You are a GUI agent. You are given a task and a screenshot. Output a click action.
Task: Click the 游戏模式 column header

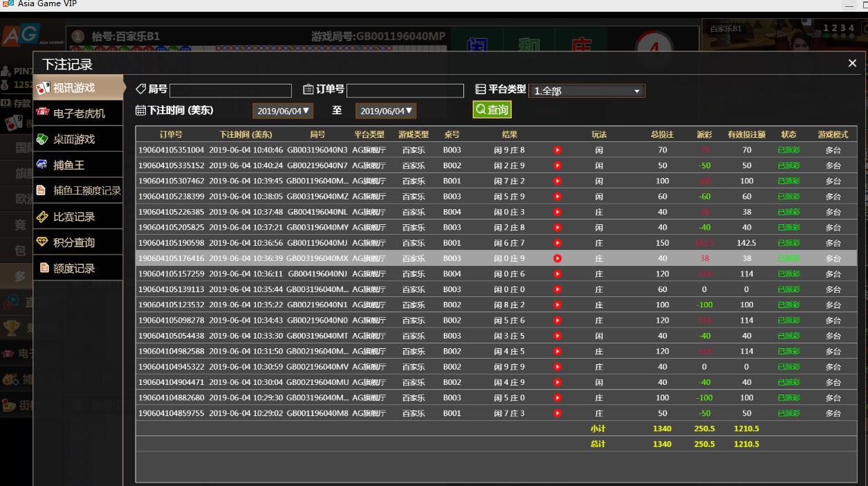click(x=833, y=134)
